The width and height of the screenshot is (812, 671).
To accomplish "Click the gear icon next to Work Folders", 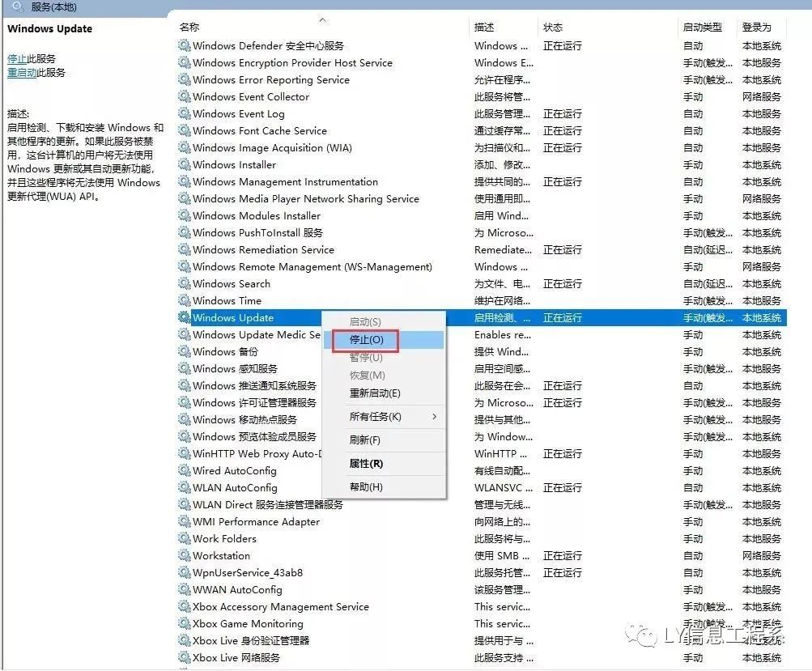I will click(x=184, y=538).
